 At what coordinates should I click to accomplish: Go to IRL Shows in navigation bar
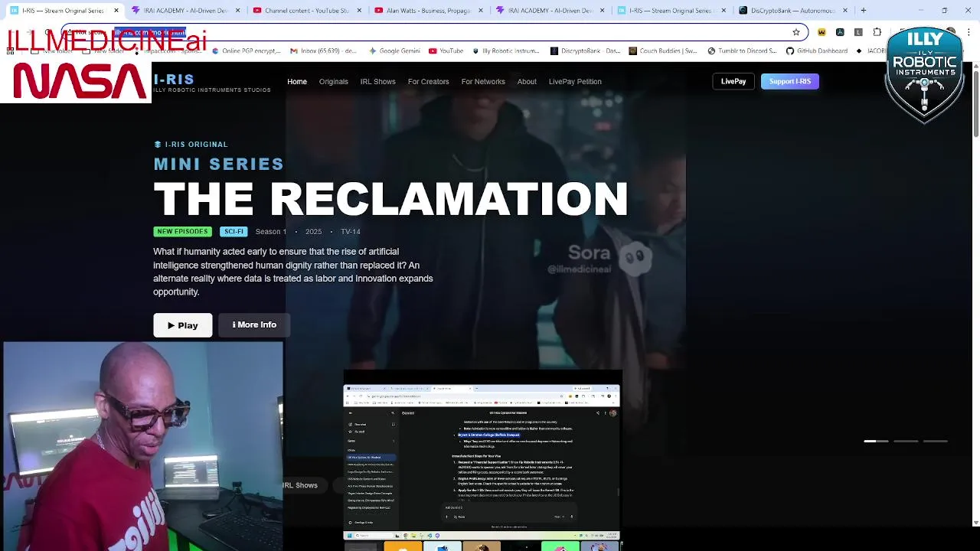pyautogui.click(x=378, y=81)
